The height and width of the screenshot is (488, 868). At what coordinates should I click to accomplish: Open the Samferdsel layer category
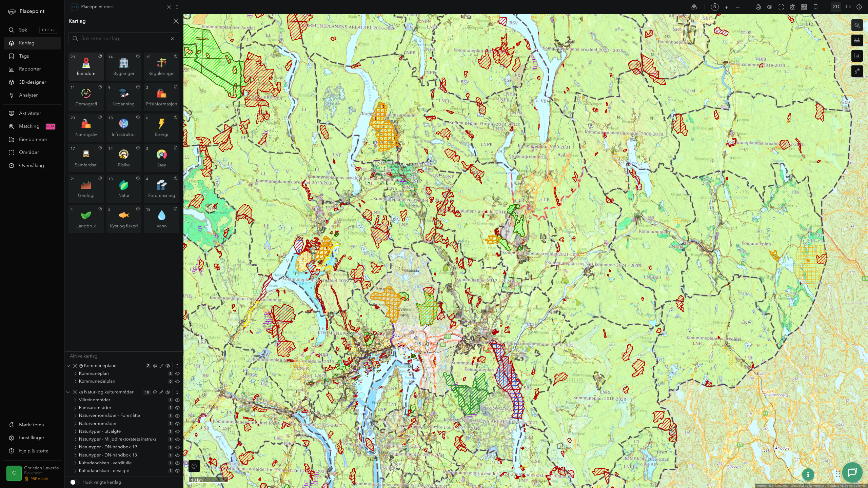coord(86,158)
